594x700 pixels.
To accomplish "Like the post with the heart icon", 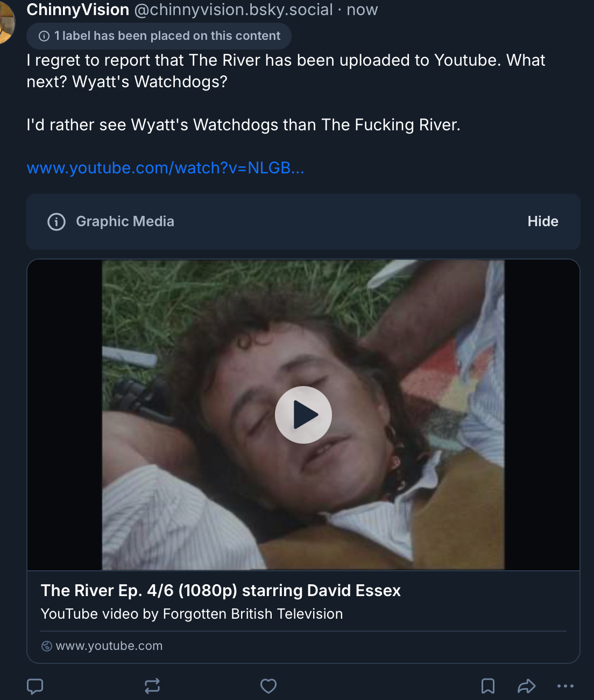I will tap(268, 686).
